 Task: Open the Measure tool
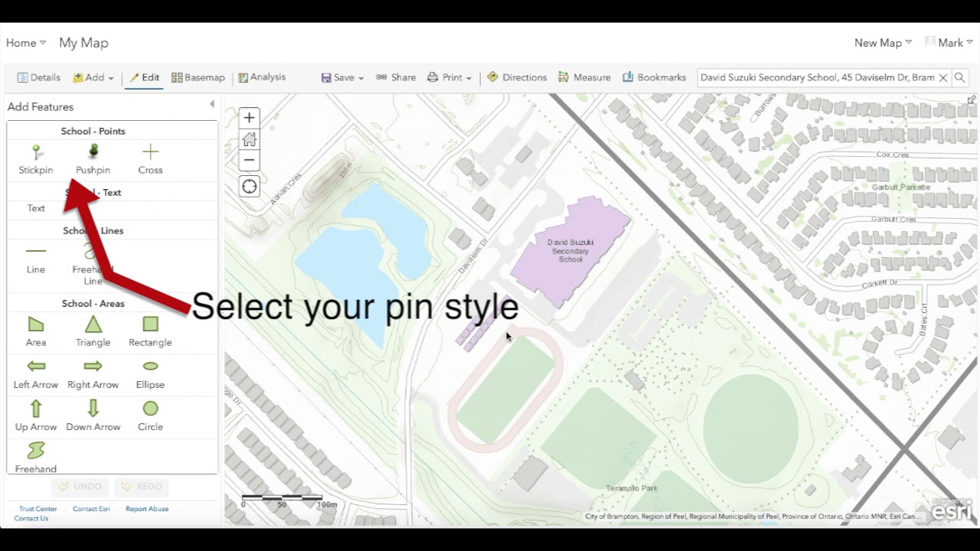coord(584,77)
